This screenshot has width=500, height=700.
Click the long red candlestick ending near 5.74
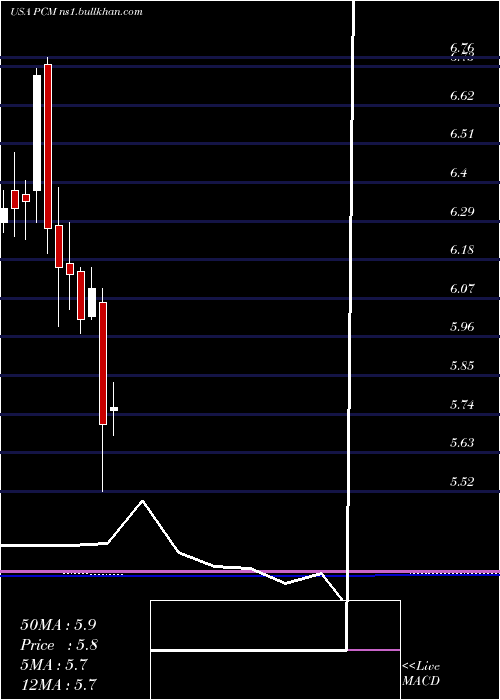coord(103,363)
